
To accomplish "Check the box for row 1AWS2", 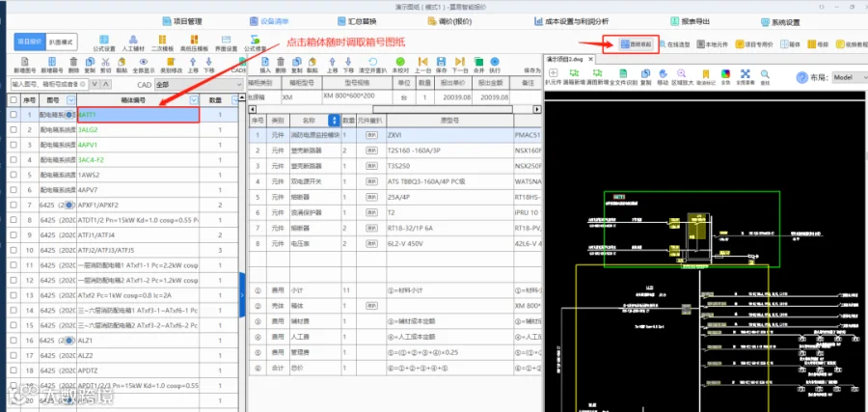I will click(14, 175).
